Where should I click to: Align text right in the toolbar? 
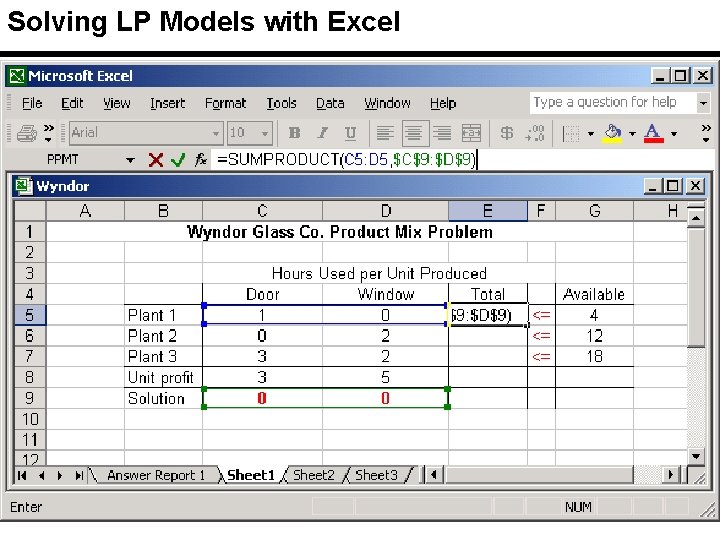tap(442, 133)
